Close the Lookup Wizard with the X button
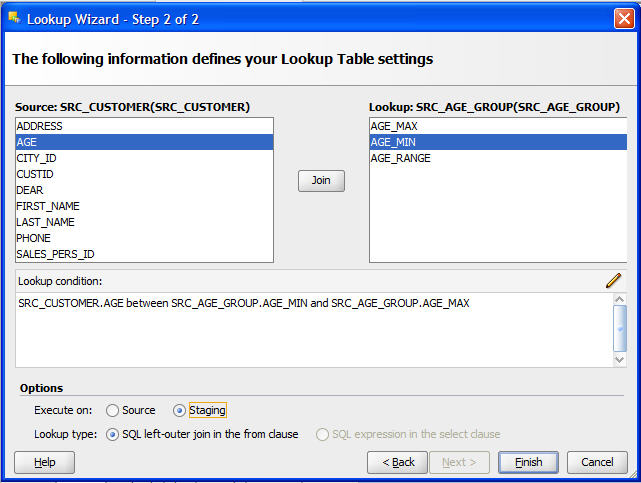Screen dimensions: 641x483 [624, 19]
